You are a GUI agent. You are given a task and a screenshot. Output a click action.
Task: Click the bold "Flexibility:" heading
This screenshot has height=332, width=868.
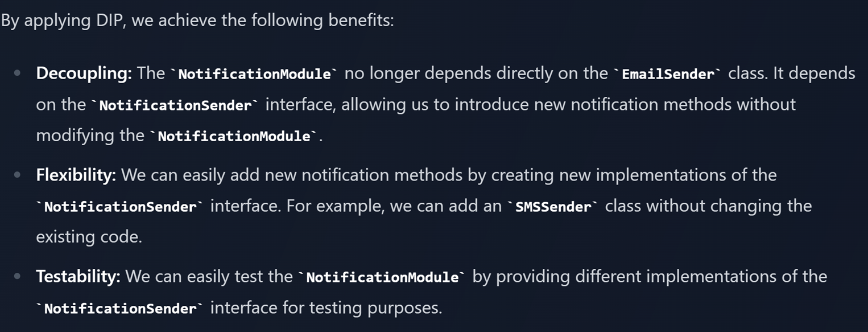point(76,175)
